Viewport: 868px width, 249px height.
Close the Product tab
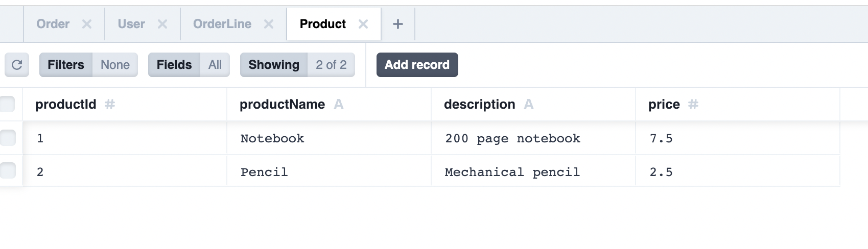point(363,24)
